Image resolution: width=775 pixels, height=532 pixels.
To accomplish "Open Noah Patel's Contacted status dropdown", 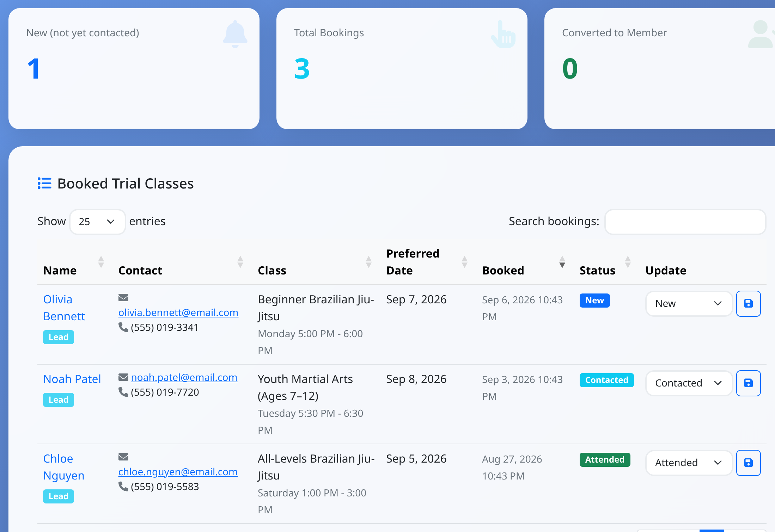I will [689, 383].
